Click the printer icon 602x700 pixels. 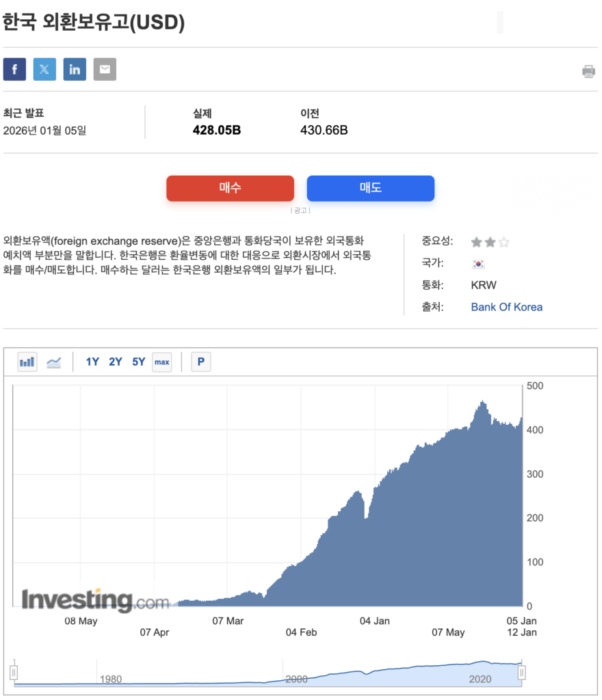coord(588,71)
